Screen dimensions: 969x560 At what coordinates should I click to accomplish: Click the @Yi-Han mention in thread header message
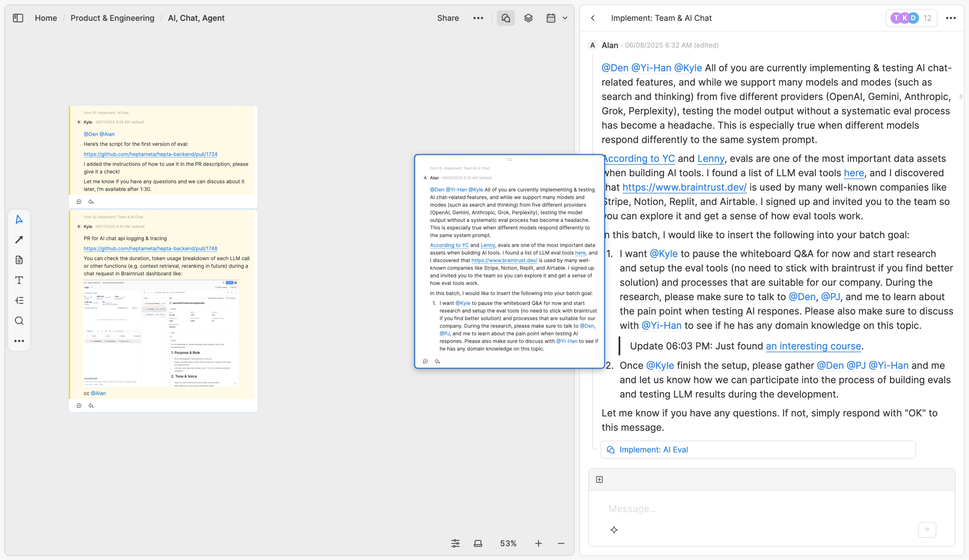tap(651, 68)
